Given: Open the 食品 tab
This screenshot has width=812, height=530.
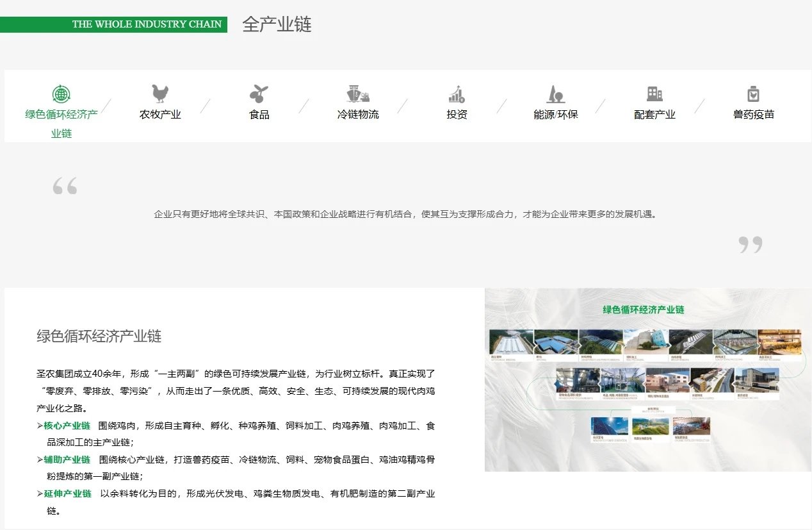Looking at the screenshot, I should 259,115.
